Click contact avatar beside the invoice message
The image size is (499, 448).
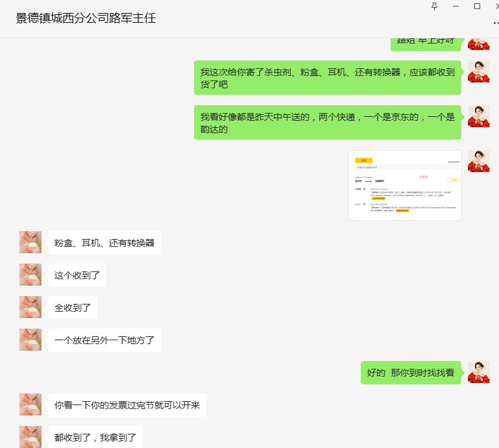pyautogui.click(x=30, y=404)
